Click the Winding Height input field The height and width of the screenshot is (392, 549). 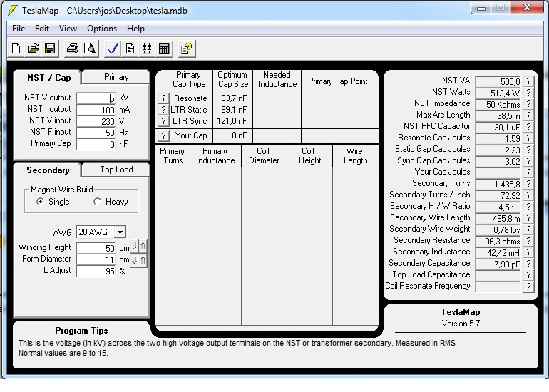pyautogui.click(x=96, y=248)
